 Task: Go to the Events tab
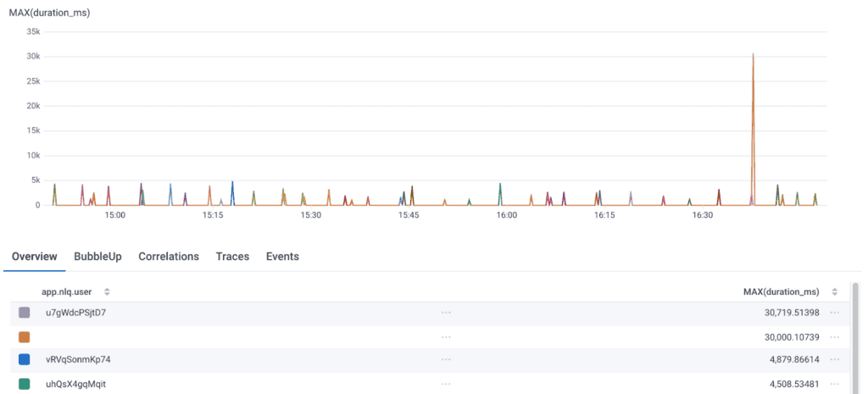tap(282, 256)
